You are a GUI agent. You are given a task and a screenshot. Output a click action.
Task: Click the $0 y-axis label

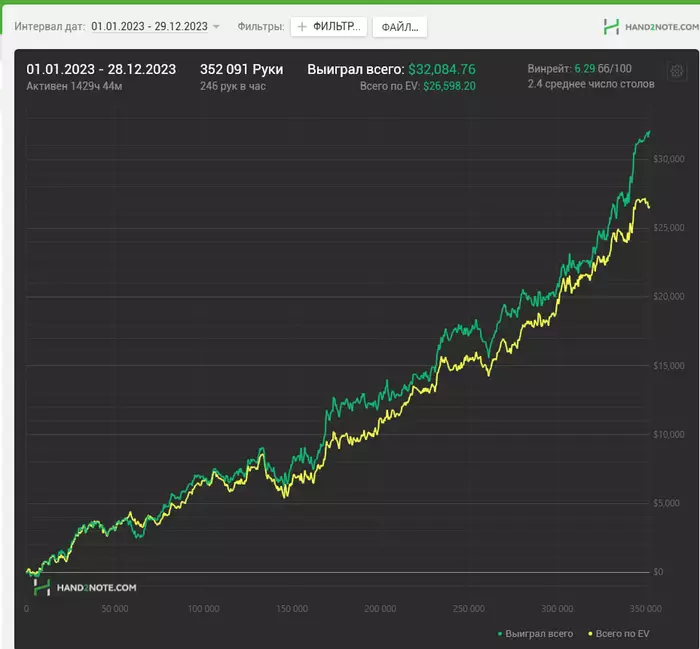tap(658, 572)
